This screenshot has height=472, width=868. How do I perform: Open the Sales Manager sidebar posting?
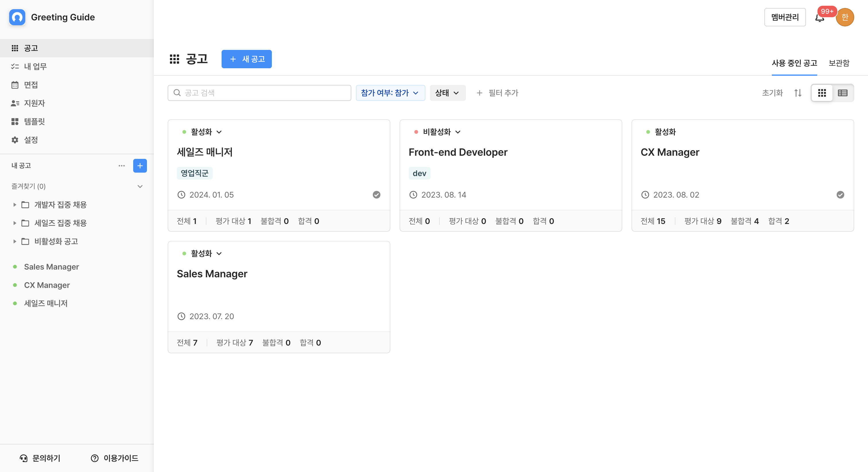pos(51,267)
